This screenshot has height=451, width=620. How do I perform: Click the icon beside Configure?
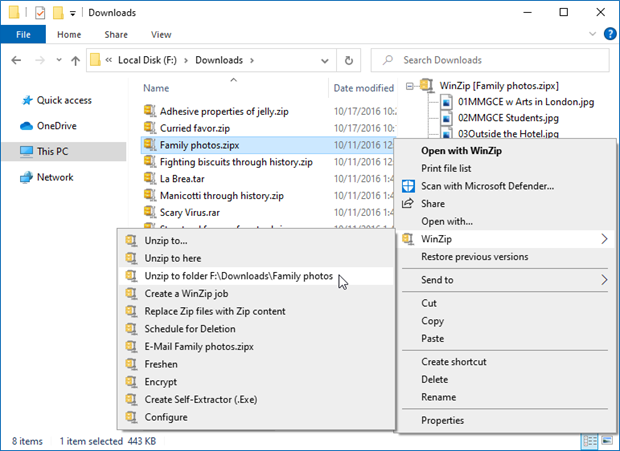click(131, 417)
